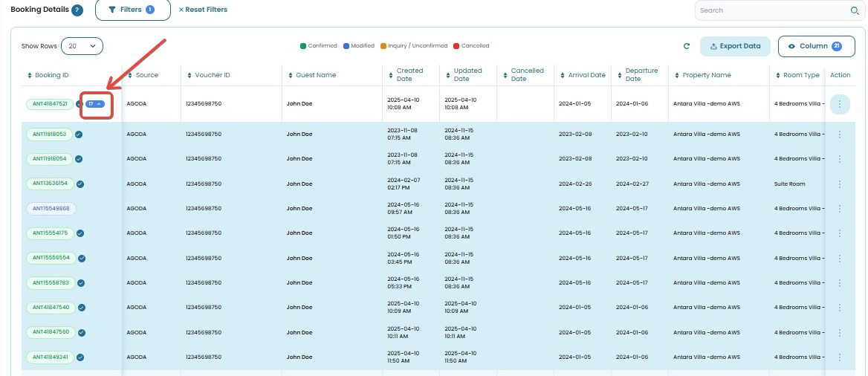The image size is (868, 376).
Task: Sort by Source column arrows
Action: click(130, 75)
